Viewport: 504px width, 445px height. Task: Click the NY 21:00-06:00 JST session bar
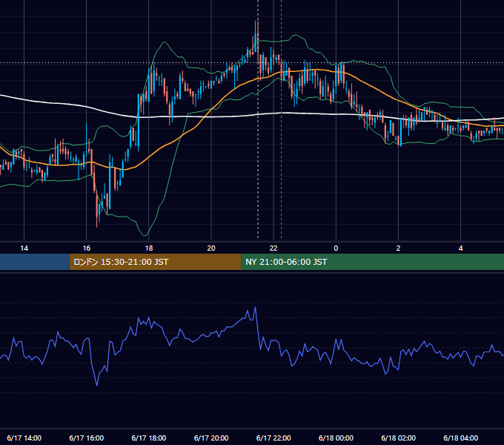[372, 262]
